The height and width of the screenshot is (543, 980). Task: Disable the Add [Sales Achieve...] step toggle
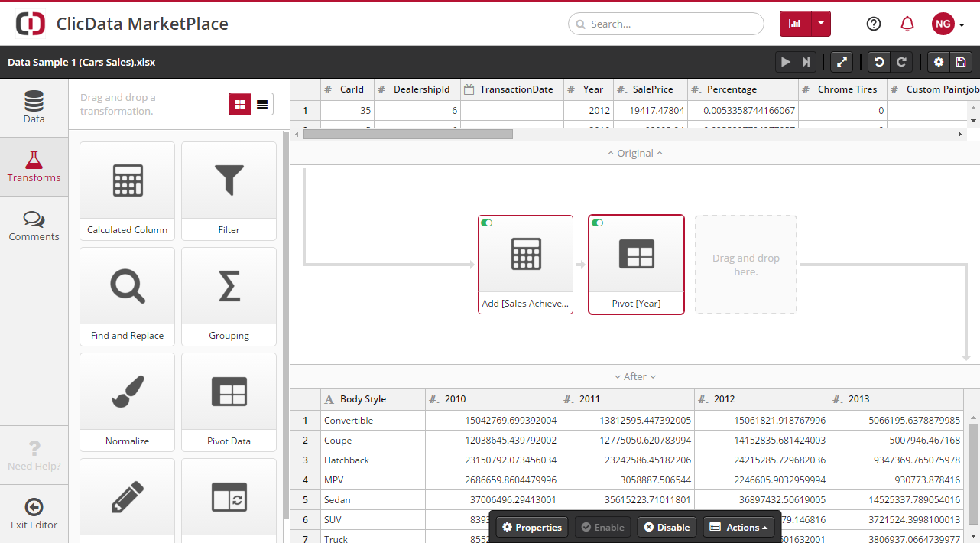(x=486, y=223)
